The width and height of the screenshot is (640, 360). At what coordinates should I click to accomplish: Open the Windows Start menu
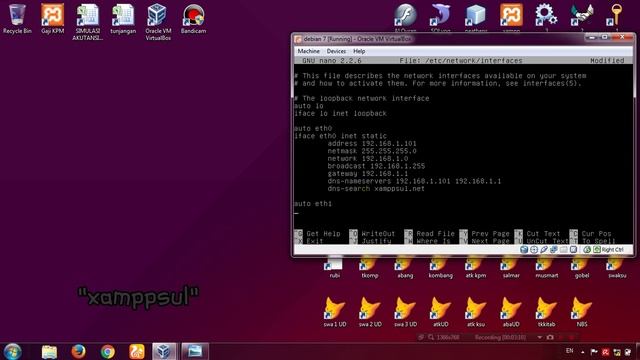[13, 351]
